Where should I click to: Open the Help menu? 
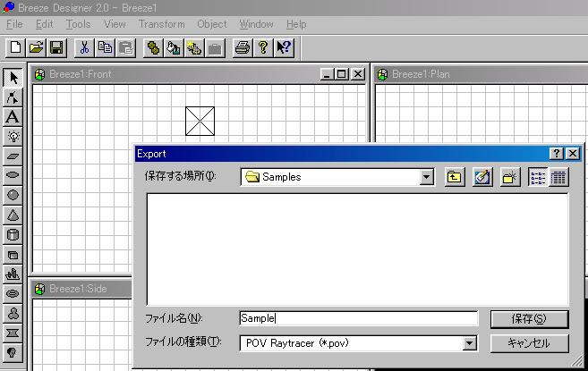point(296,24)
